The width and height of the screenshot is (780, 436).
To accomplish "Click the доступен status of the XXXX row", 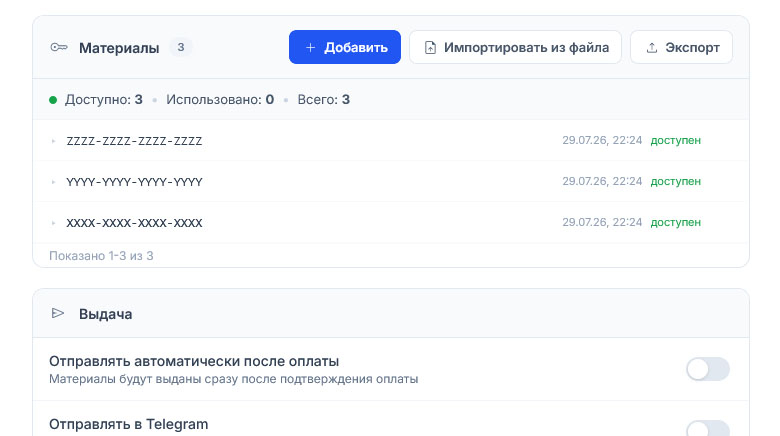I will point(676,222).
